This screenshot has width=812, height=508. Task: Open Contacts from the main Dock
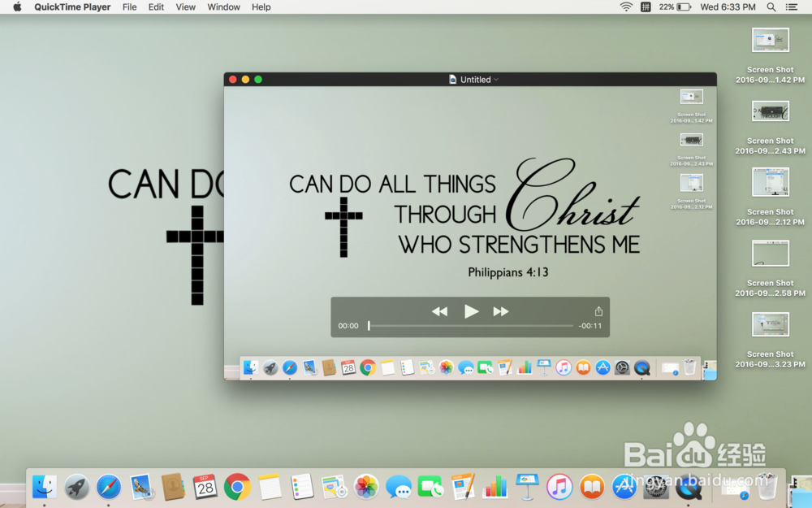(x=173, y=487)
